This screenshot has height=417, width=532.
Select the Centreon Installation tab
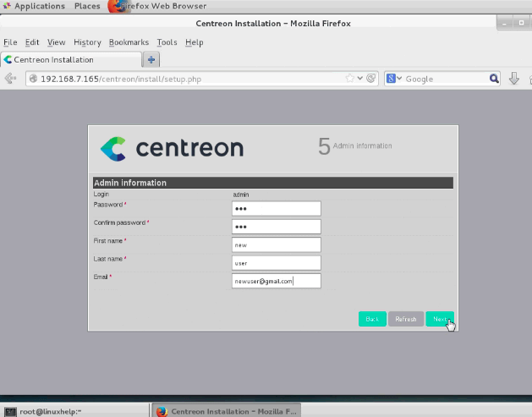coord(71,60)
